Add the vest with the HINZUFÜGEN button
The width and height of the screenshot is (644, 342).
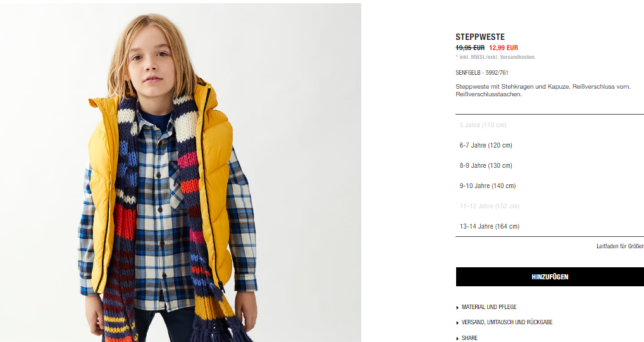(x=550, y=277)
